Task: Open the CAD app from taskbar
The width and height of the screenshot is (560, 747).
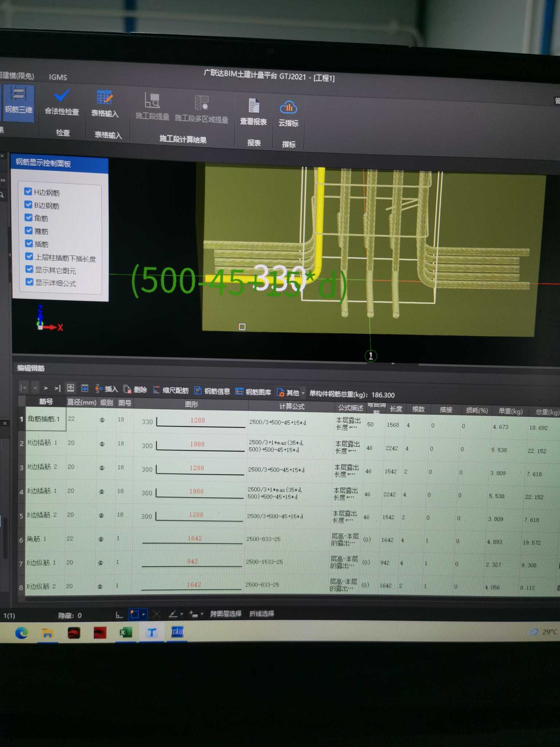Action: pos(177,632)
